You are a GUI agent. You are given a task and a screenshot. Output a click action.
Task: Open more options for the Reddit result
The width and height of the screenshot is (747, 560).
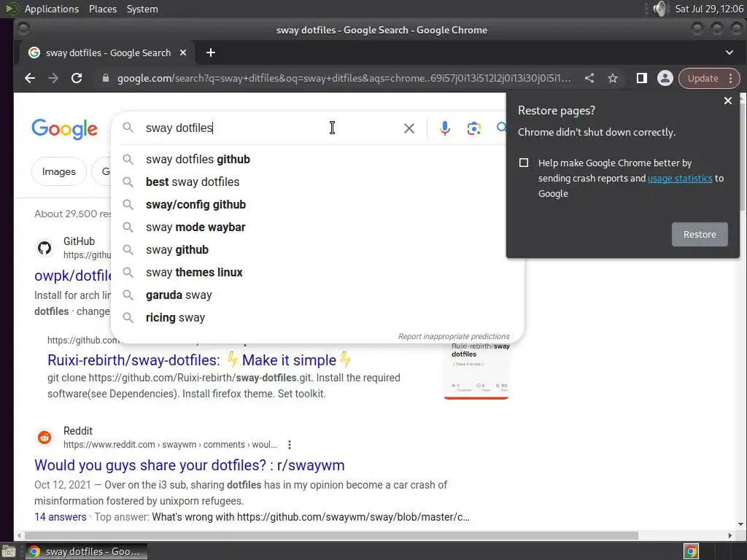point(290,445)
